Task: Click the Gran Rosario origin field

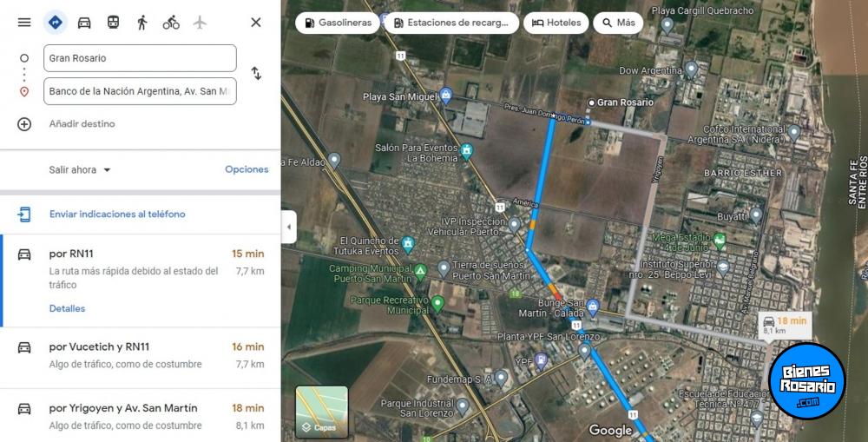Action: (140, 58)
